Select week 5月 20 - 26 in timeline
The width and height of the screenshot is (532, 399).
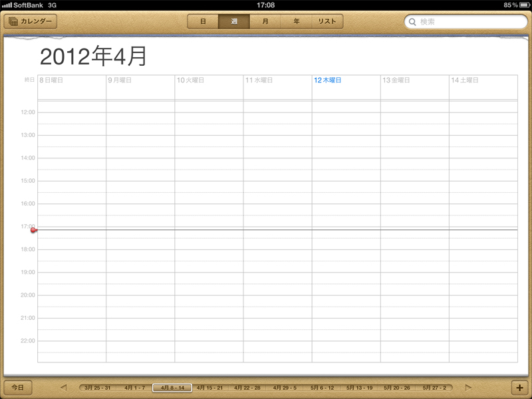point(396,388)
